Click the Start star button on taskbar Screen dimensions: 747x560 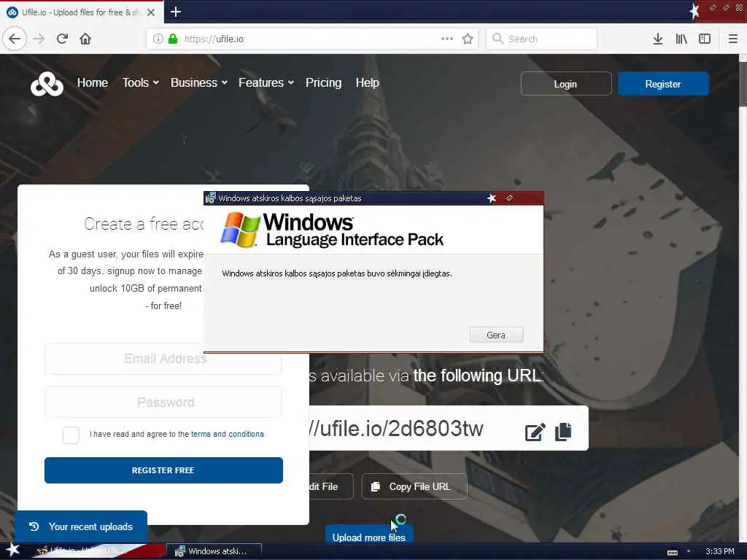(12, 550)
